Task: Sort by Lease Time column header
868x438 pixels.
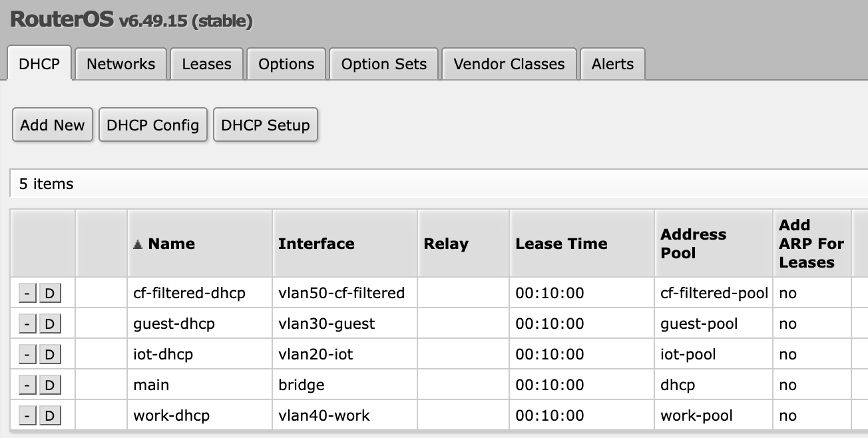Action: 561,244
